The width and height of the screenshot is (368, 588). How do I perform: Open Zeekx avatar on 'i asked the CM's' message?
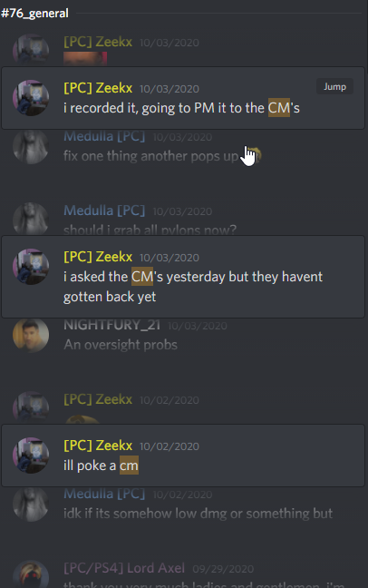click(31, 267)
